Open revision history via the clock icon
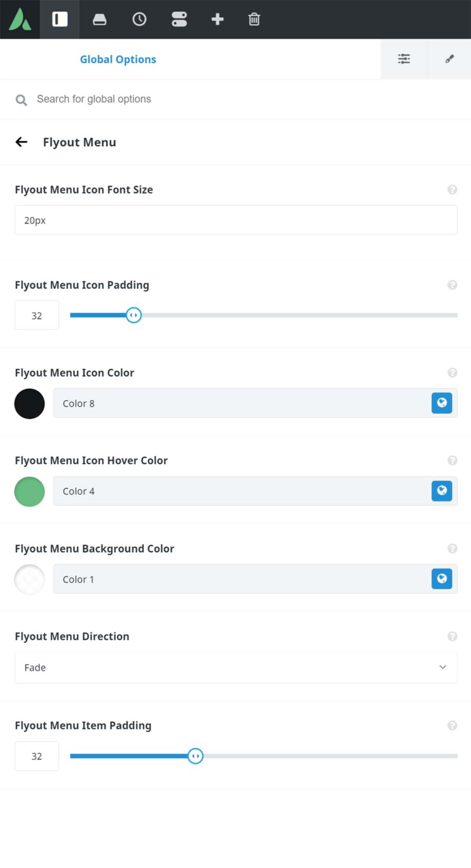The width and height of the screenshot is (471, 868). [139, 19]
